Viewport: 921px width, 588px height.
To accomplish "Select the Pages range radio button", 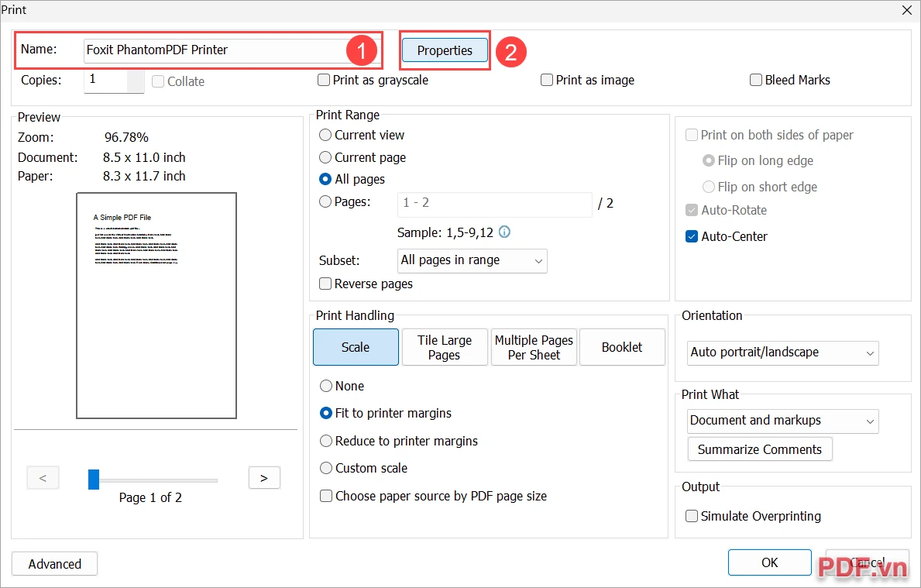I will tap(345, 201).
